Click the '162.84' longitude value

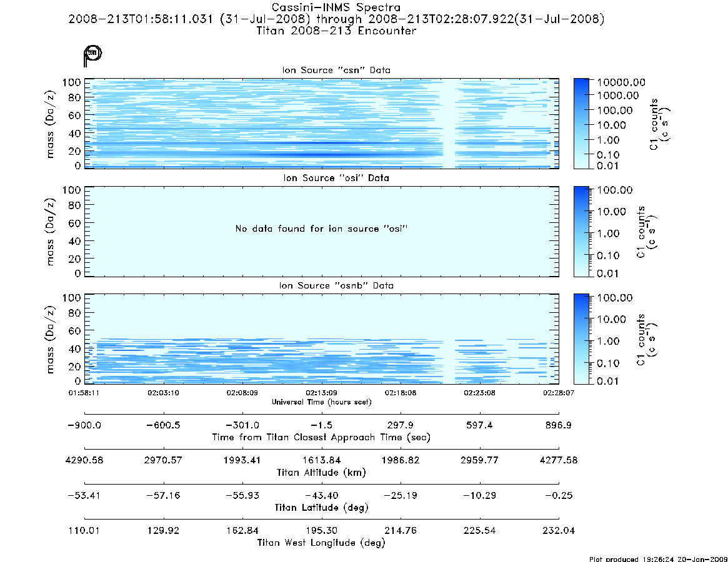tap(242, 530)
